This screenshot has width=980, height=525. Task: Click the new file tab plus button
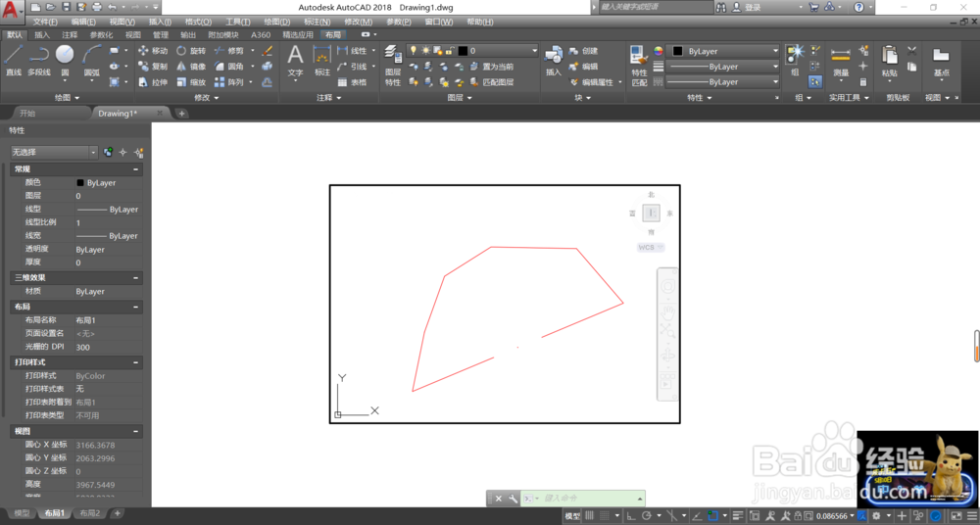[181, 113]
